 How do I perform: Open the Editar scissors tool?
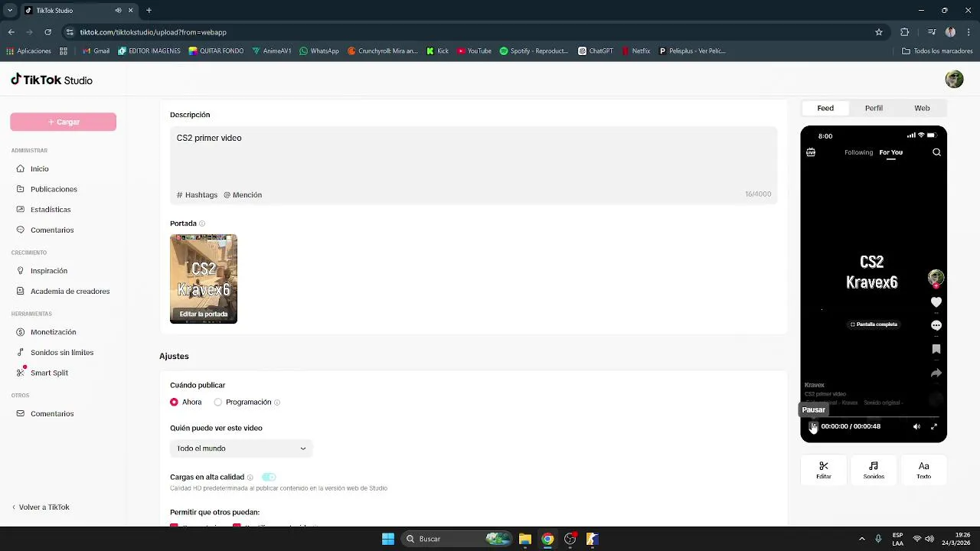pyautogui.click(x=824, y=470)
